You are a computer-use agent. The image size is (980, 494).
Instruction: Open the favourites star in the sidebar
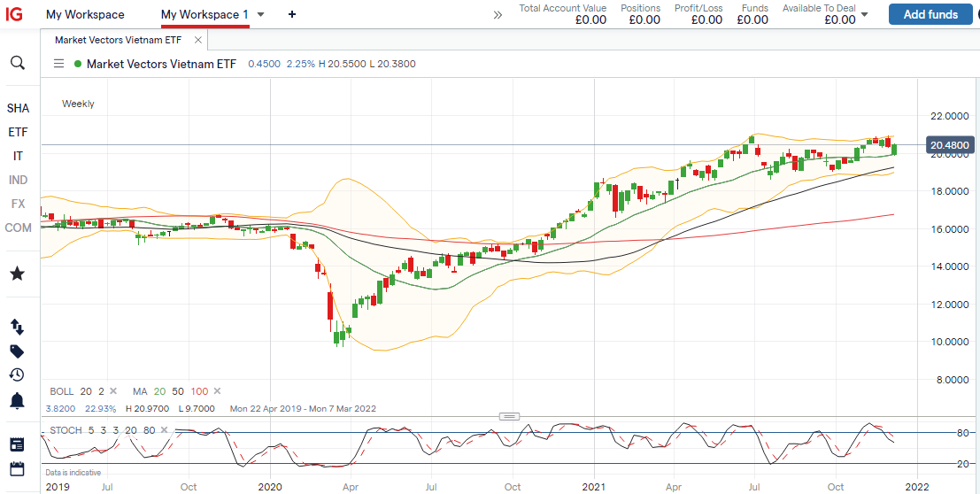click(x=17, y=274)
